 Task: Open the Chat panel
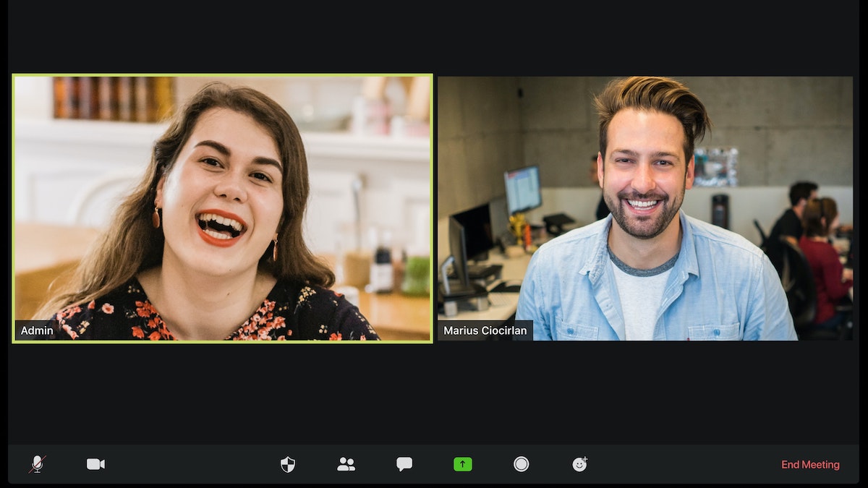tap(404, 464)
